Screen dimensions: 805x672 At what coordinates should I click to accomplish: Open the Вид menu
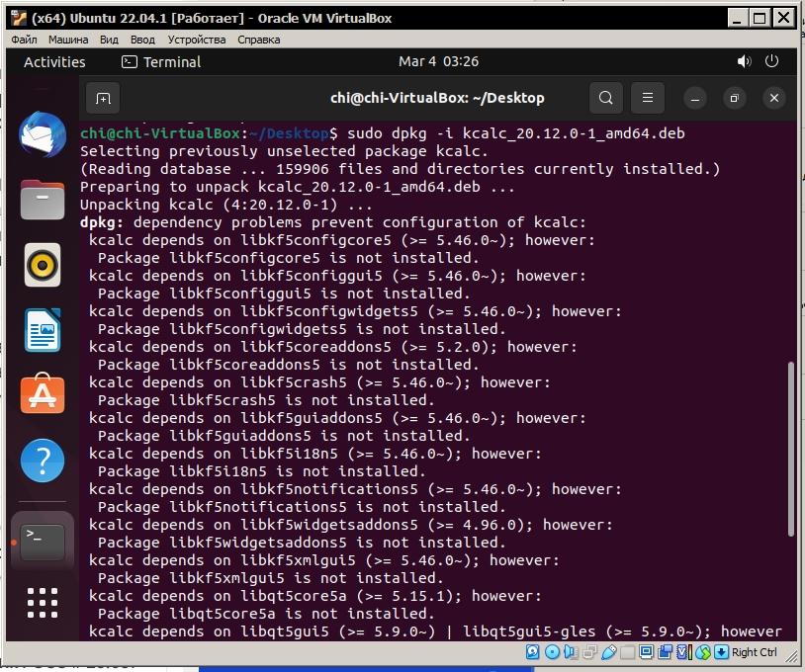point(109,40)
